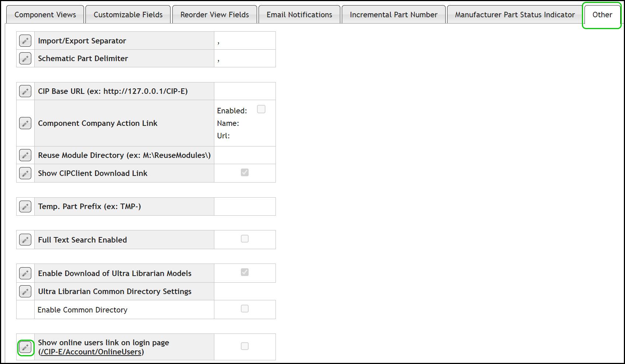Edit the Show CIPClient Download Link setting
This screenshot has height=364, width=625.
(25, 173)
